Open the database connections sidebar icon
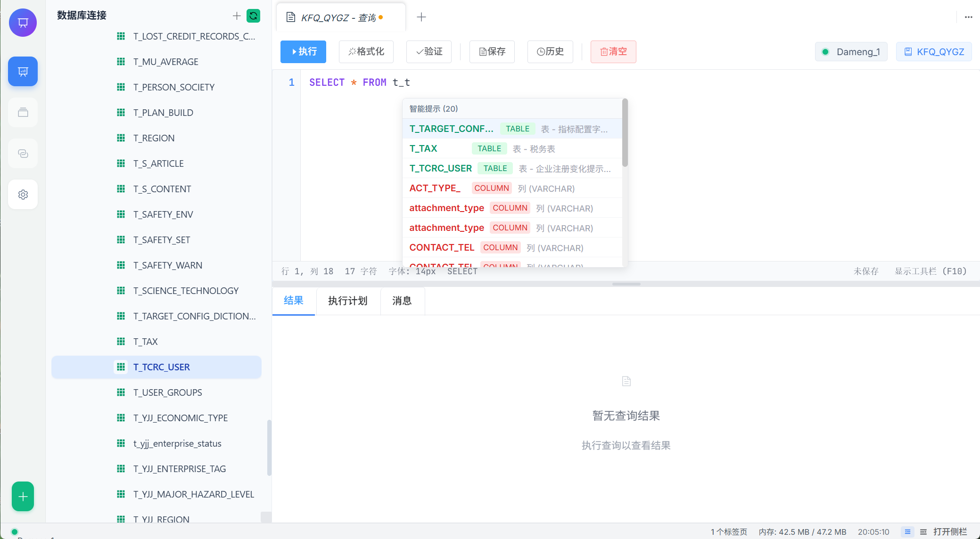Viewport: 980px width, 539px height. coord(23,71)
